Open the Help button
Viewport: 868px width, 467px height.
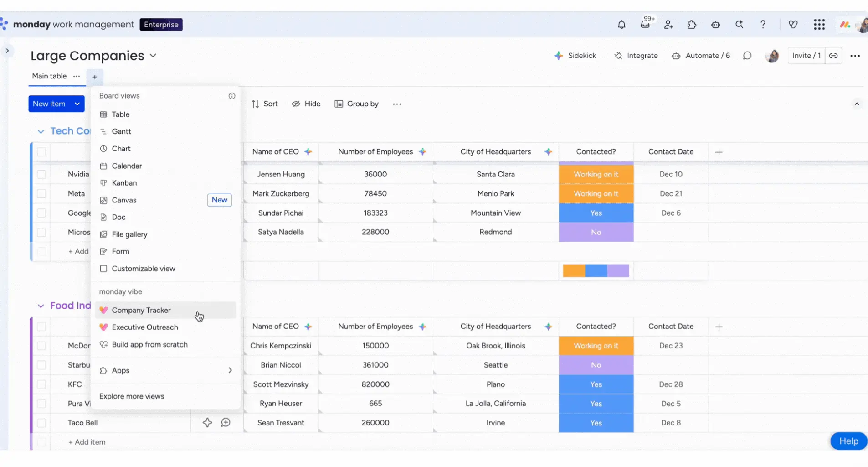coord(848,441)
